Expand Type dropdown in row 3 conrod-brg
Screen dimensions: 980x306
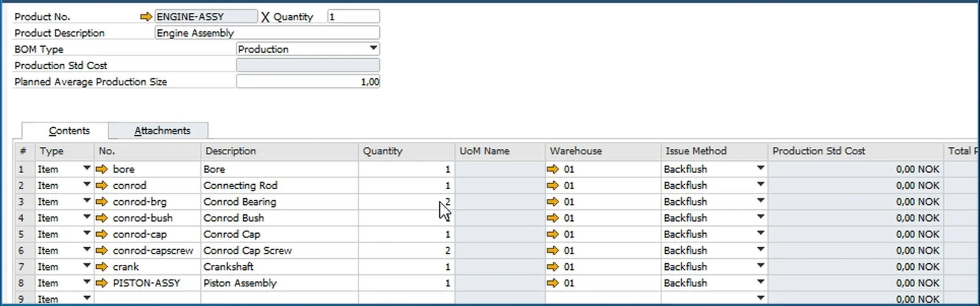point(86,201)
